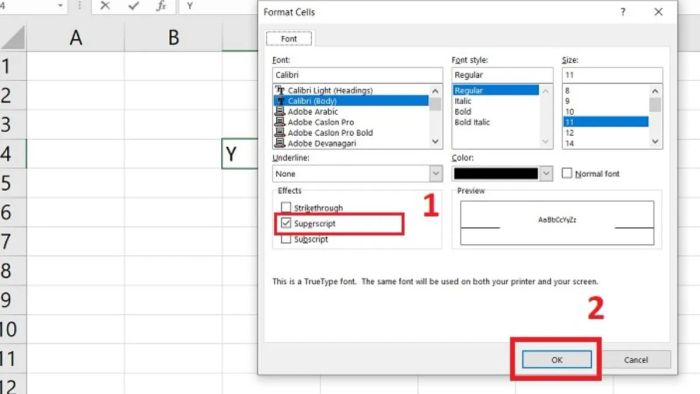
Task: Cancel the formula bar entry with the X icon
Action: click(105, 6)
